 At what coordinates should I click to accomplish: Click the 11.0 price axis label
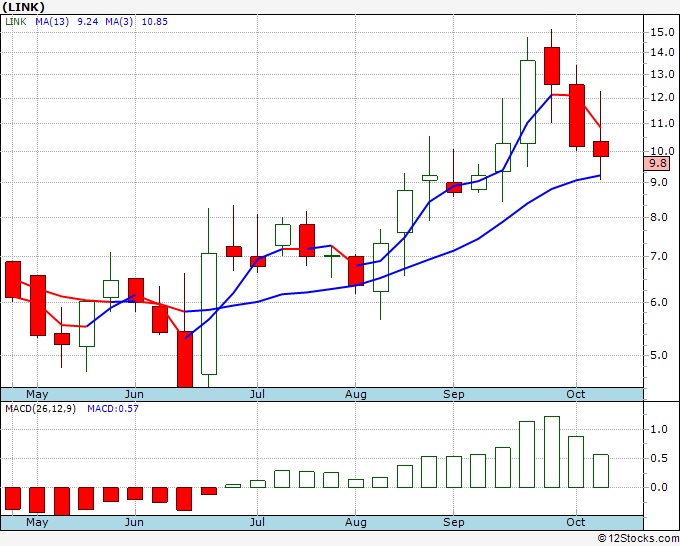tap(662, 124)
